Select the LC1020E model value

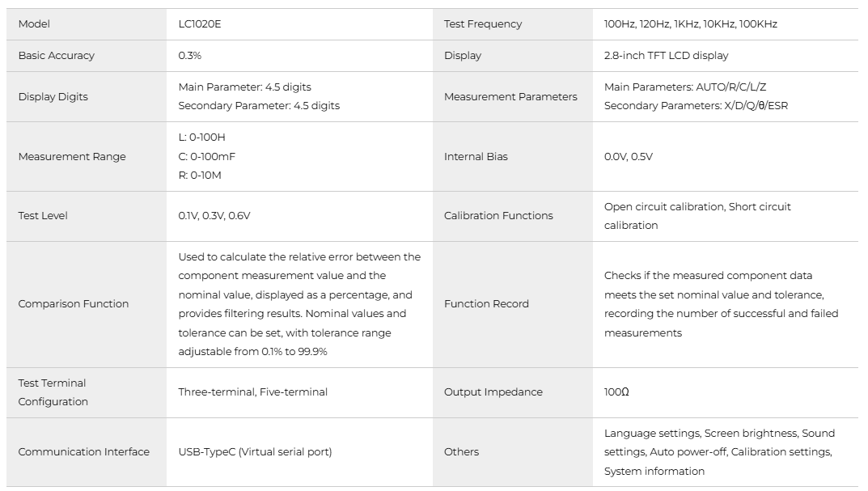[200, 24]
